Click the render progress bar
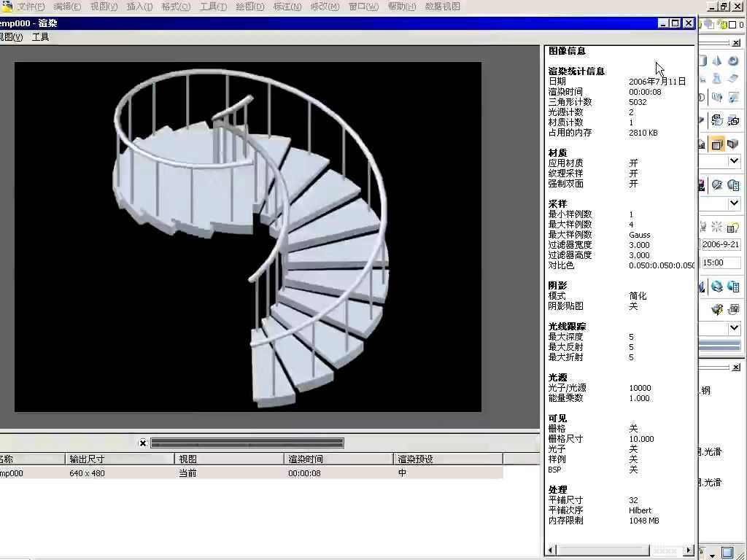 247,443
